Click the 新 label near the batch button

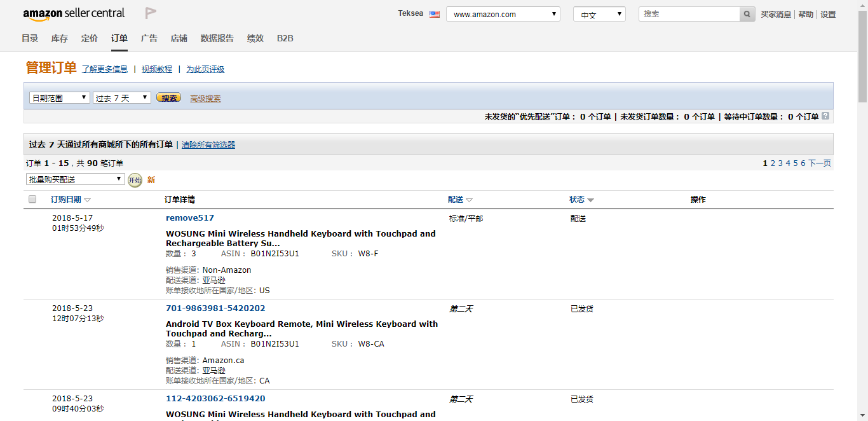pos(151,180)
